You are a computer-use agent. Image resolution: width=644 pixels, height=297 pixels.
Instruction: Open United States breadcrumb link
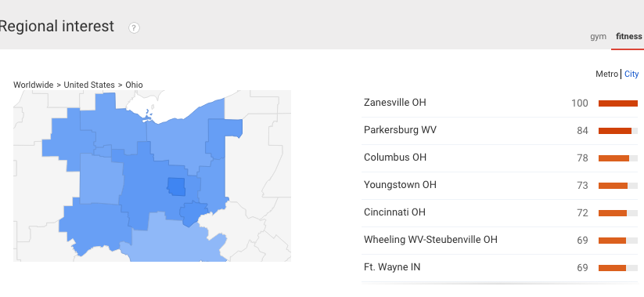(89, 85)
